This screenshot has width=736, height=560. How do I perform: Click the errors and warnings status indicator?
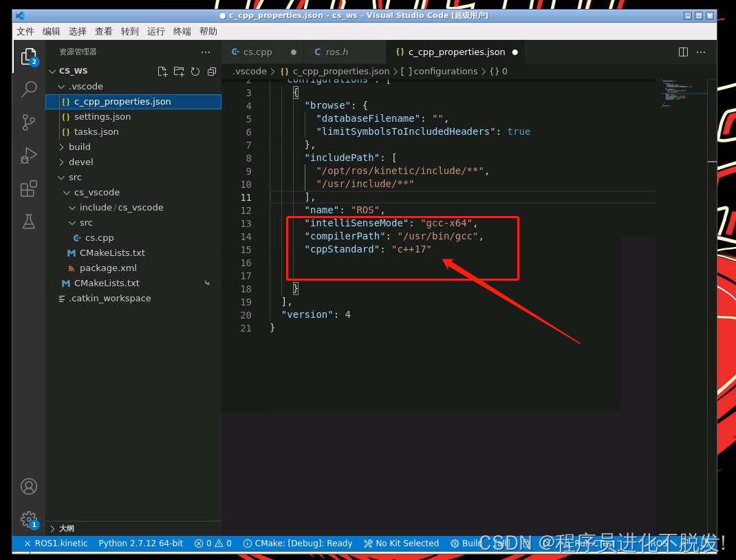click(213, 543)
